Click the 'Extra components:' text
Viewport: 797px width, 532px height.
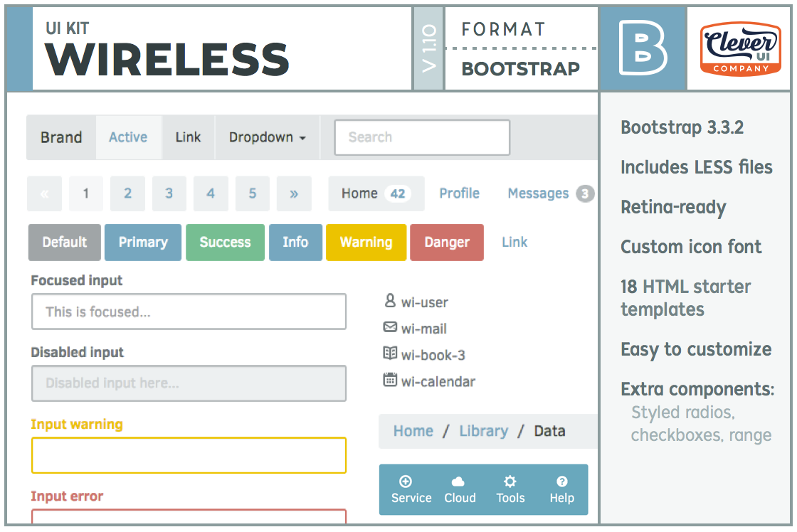click(x=697, y=389)
